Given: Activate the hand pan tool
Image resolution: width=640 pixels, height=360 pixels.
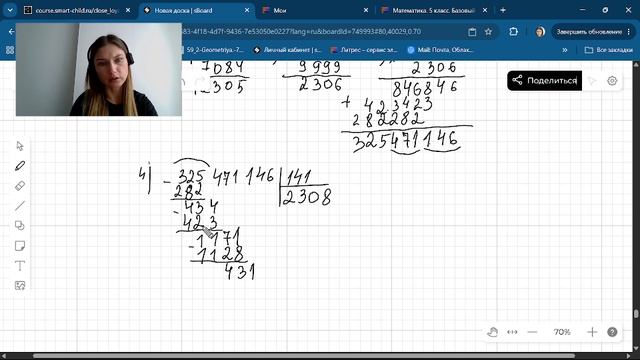Looking at the screenshot, I should pos(493,332).
